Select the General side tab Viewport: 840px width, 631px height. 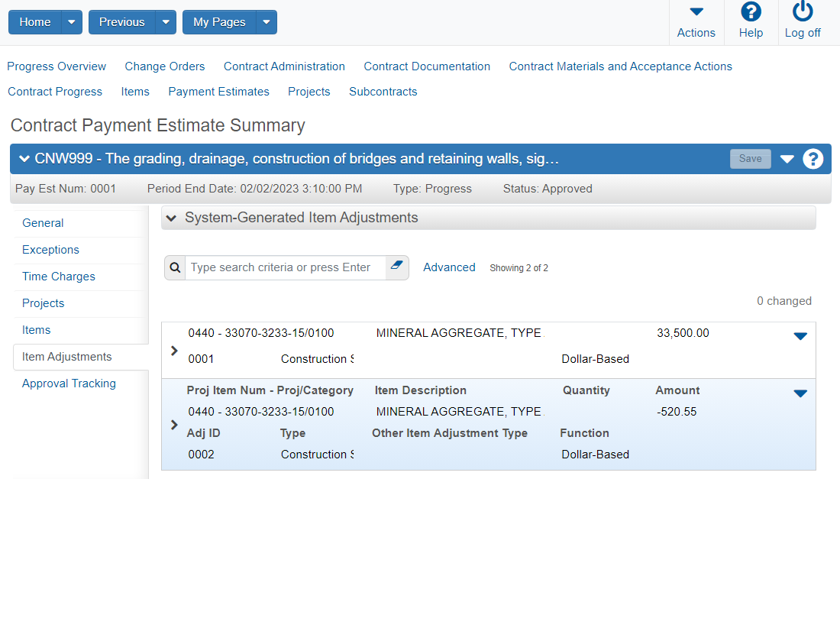(x=43, y=223)
